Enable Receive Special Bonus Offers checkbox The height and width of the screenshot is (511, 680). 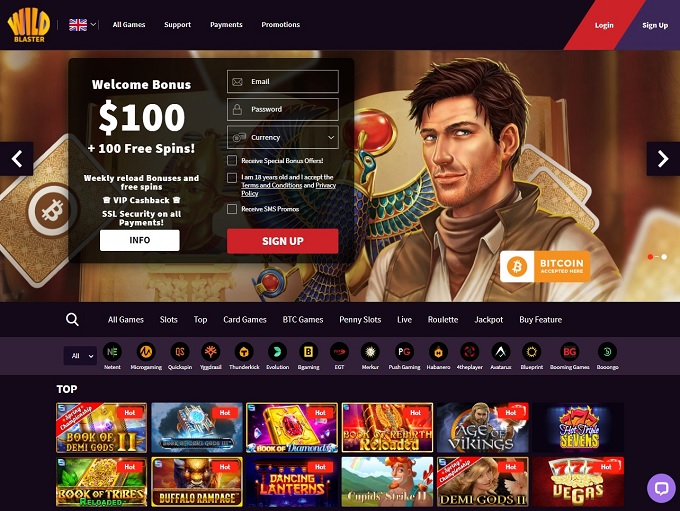pos(232,161)
